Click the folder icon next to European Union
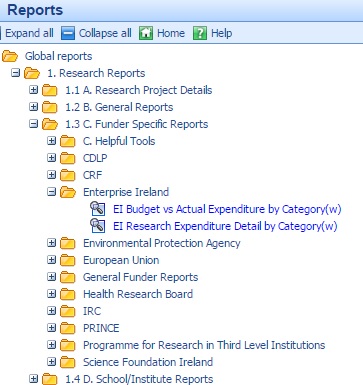The width and height of the screenshot is (363, 385). (x=68, y=260)
